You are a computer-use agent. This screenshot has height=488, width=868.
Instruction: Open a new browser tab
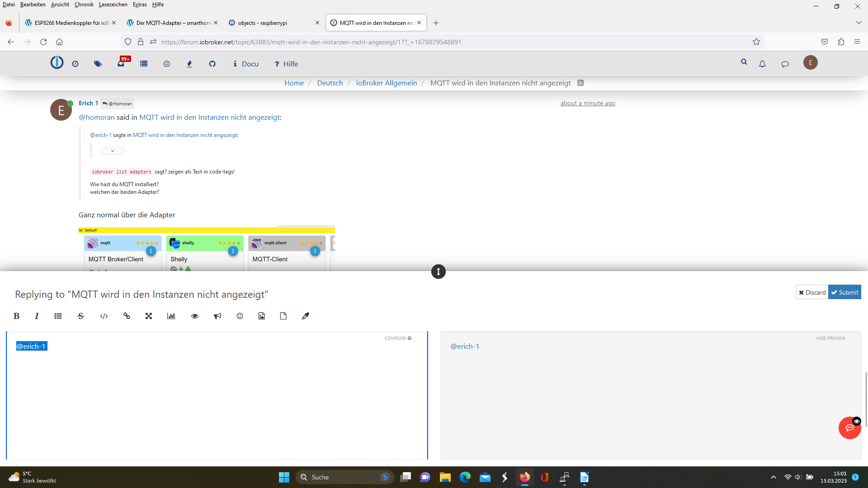pyautogui.click(x=436, y=23)
